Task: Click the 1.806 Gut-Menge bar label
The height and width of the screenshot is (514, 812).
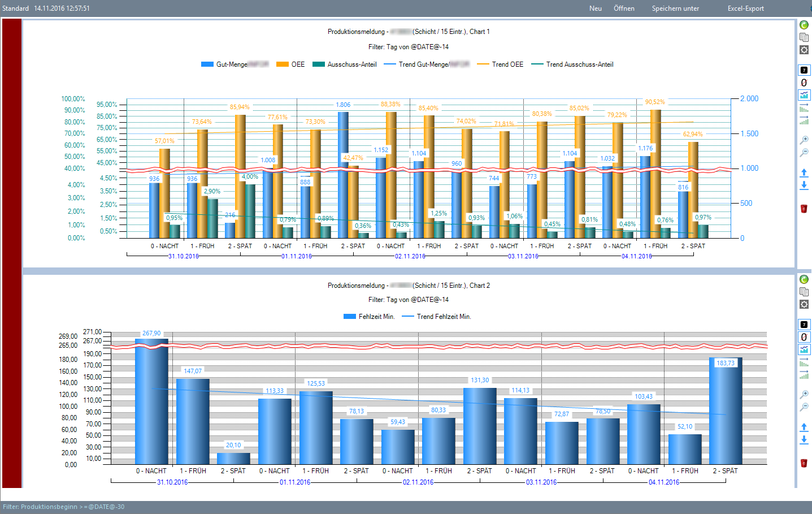Action: (343, 105)
